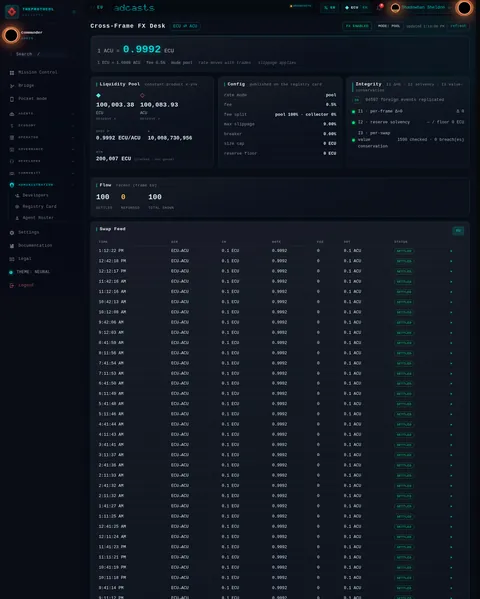Click the Pocket mode phone icon

pos(12,99)
